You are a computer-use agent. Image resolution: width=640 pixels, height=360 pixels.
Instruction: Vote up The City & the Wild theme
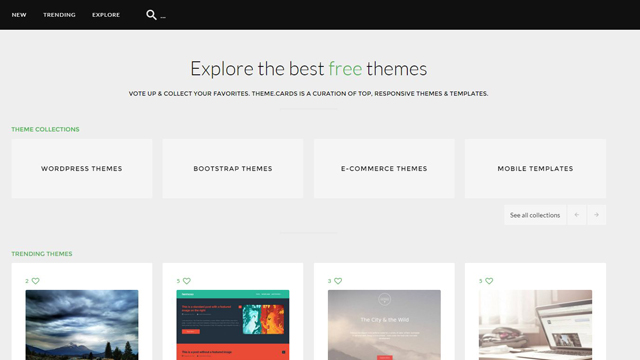[x=338, y=281]
